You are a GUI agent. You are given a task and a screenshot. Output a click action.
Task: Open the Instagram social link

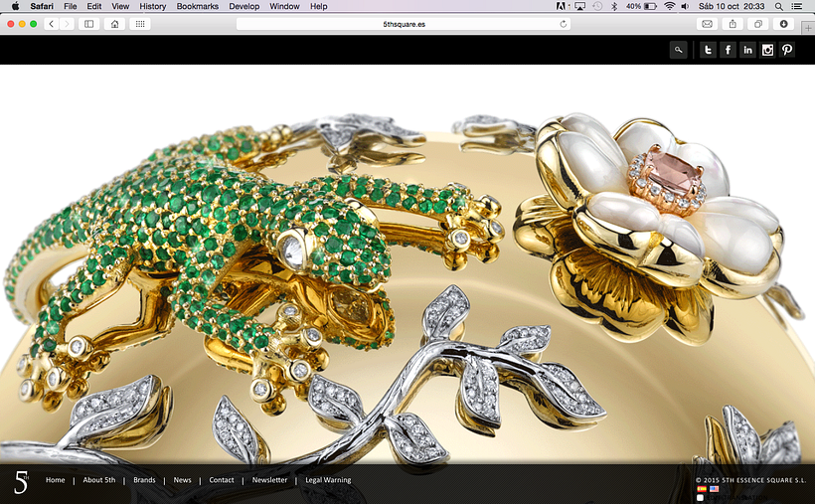point(767,50)
